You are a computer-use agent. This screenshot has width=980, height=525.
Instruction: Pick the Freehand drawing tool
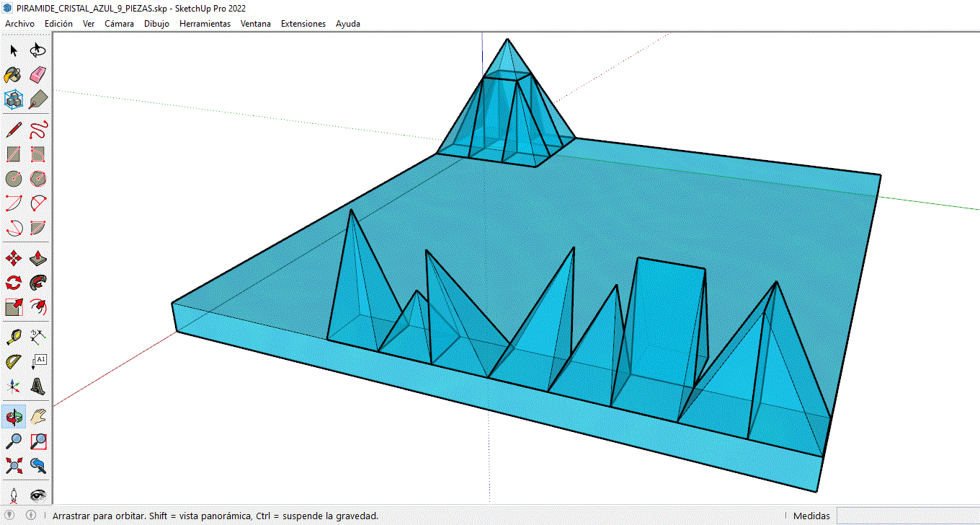pyautogui.click(x=39, y=130)
